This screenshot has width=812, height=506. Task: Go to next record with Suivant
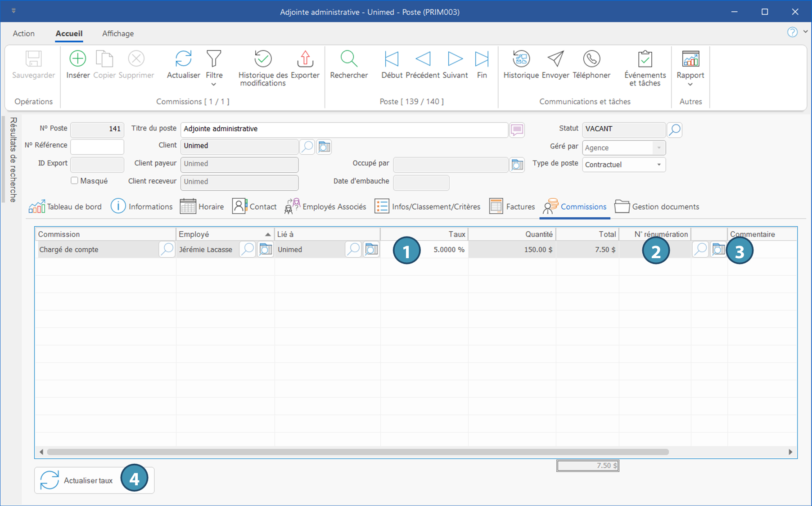click(455, 59)
